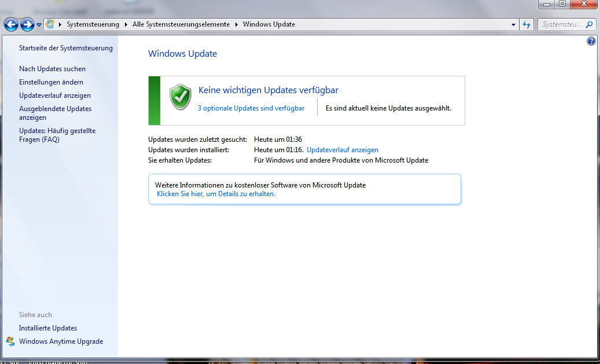This screenshot has width=600, height=364.
Task: Open 3 optionale Updates sind verfügbar
Action: (x=251, y=108)
